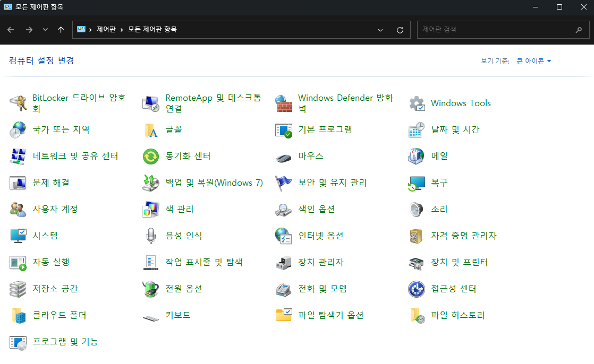Open the RemoteApp 및 데스크톱 연결 icon
This screenshot has height=364, width=594.
[x=151, y=103]
